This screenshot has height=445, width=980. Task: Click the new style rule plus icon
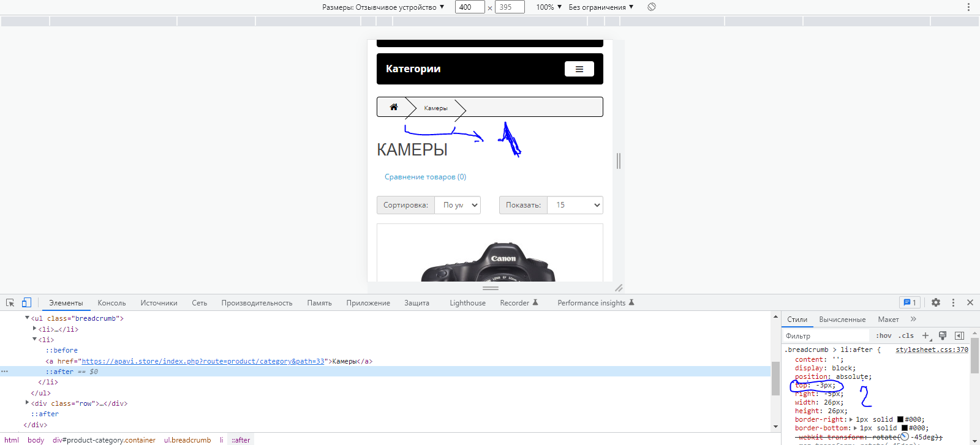pyautogui.click(x=926, y=335)
